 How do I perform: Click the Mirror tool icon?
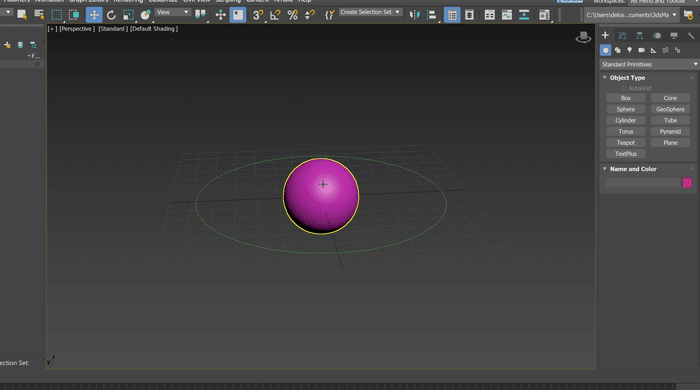(x=414, y=15)
